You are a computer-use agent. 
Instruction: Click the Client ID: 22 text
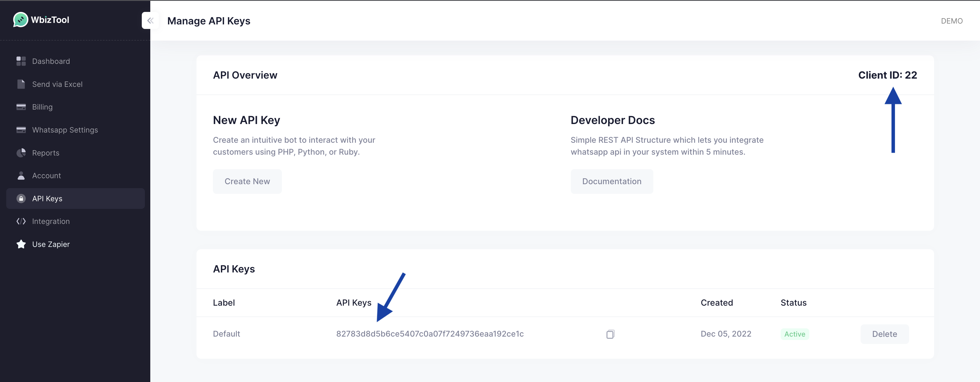click(887, 75)
